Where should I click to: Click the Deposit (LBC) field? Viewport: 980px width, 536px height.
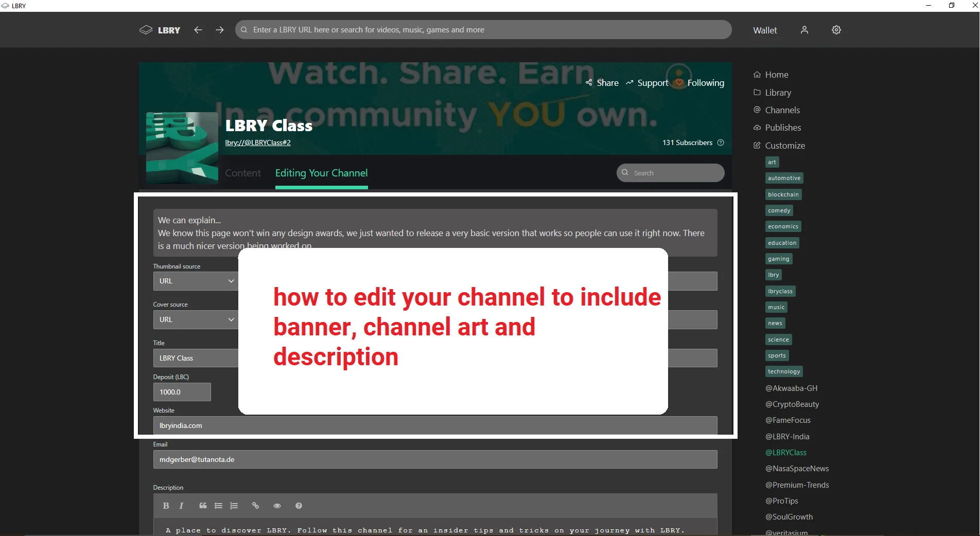point(182,392)
